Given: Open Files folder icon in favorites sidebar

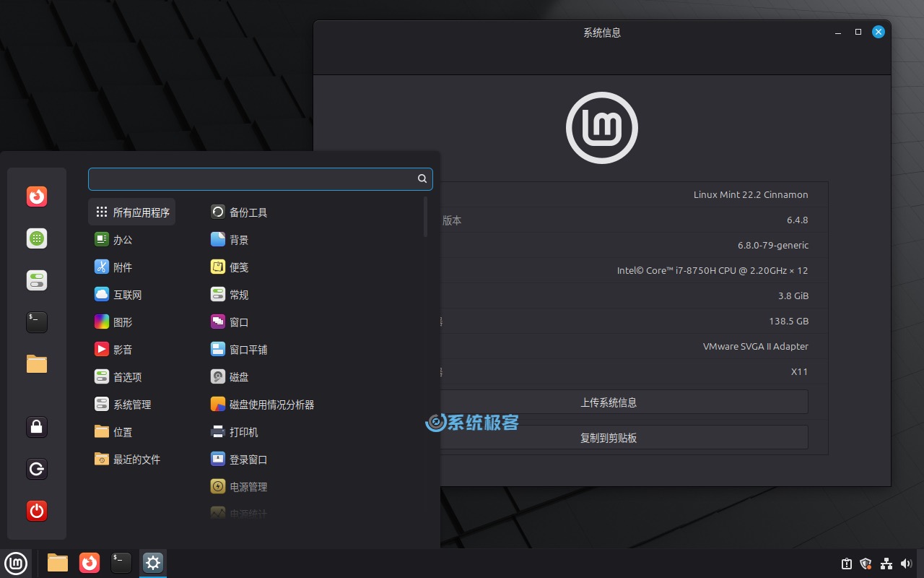Looking at the screenshot, I should [x=37, y=363].
